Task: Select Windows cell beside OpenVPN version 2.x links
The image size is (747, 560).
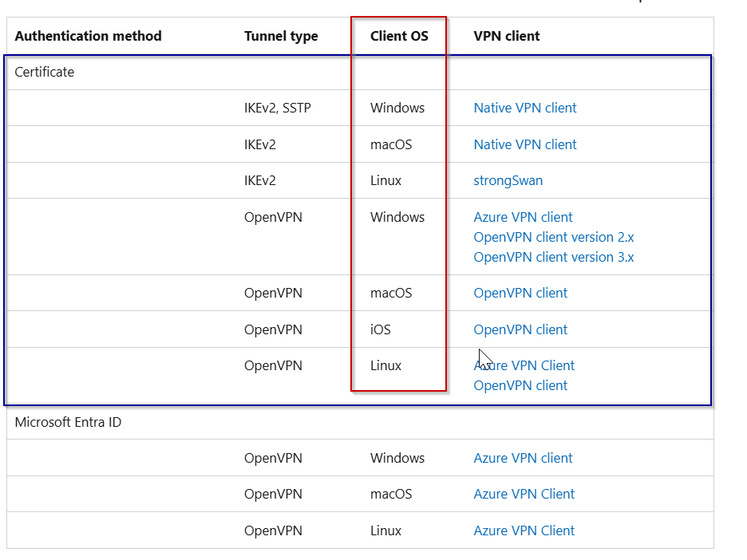Action: click(x=397, y=217)
